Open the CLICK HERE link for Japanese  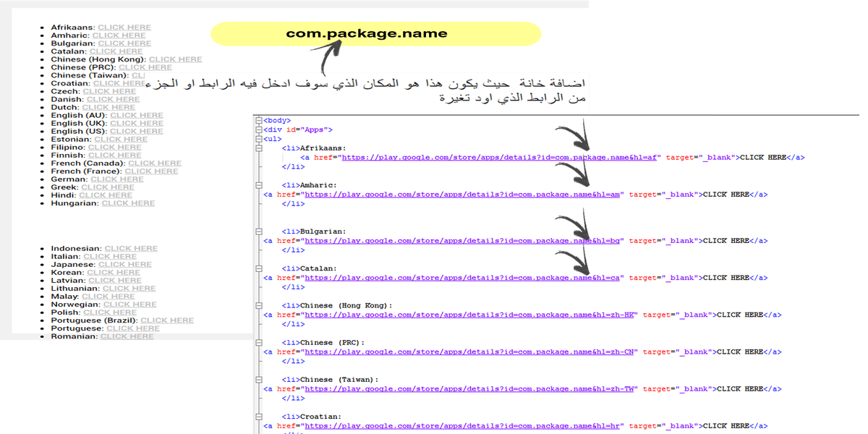tap(126, 264)
